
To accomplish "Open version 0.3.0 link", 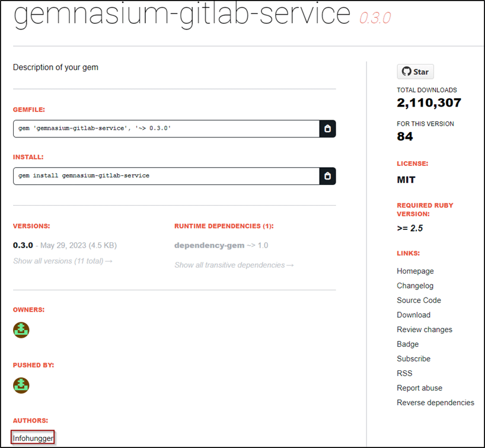I will tap(23, 245).
